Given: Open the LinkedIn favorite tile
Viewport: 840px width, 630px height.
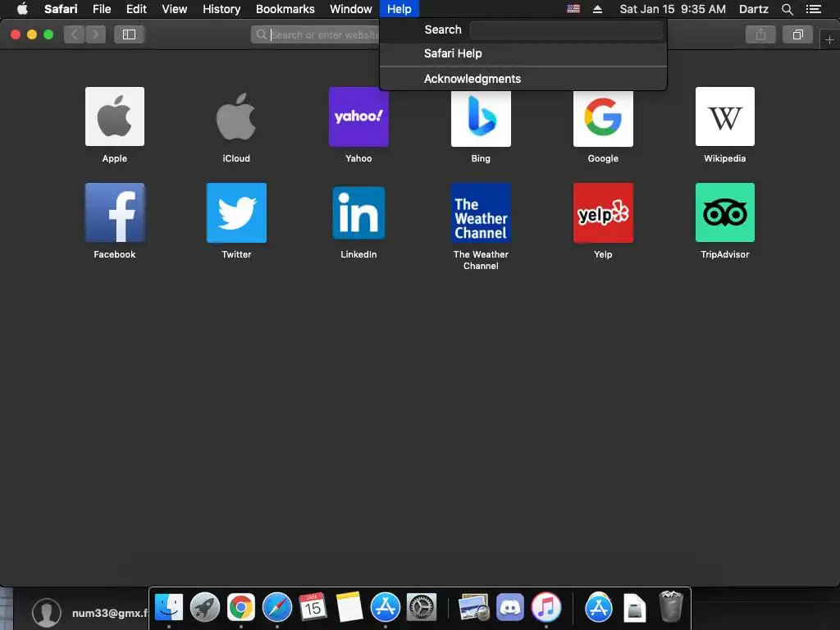Looking at the screenshot, I should [358, 212].
